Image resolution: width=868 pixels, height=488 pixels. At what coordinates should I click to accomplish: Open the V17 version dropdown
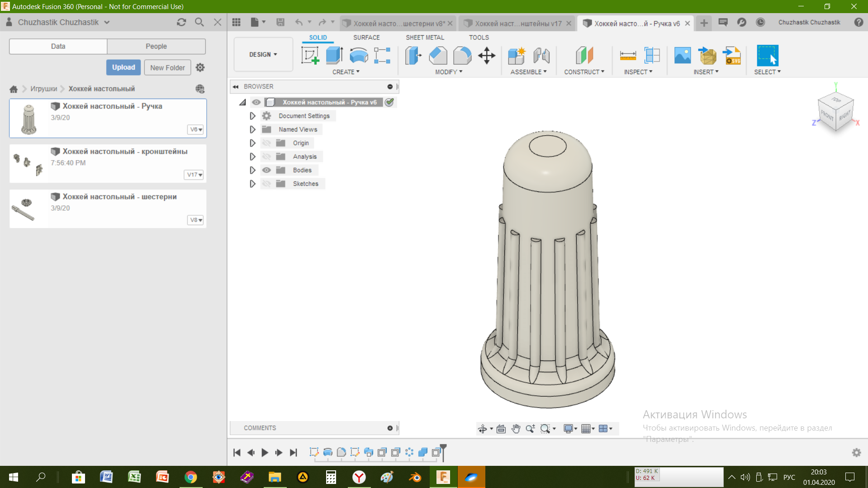[194, 175]
